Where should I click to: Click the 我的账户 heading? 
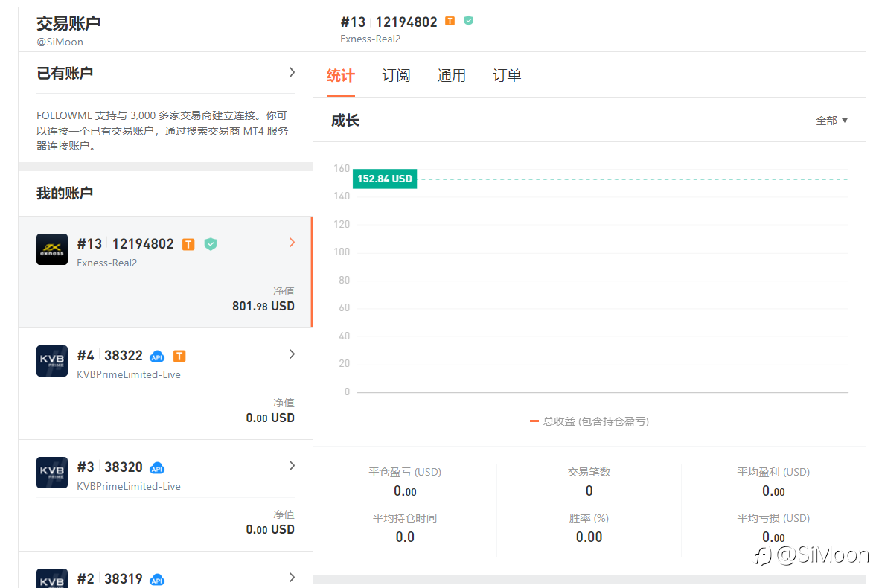coord(65,194)
